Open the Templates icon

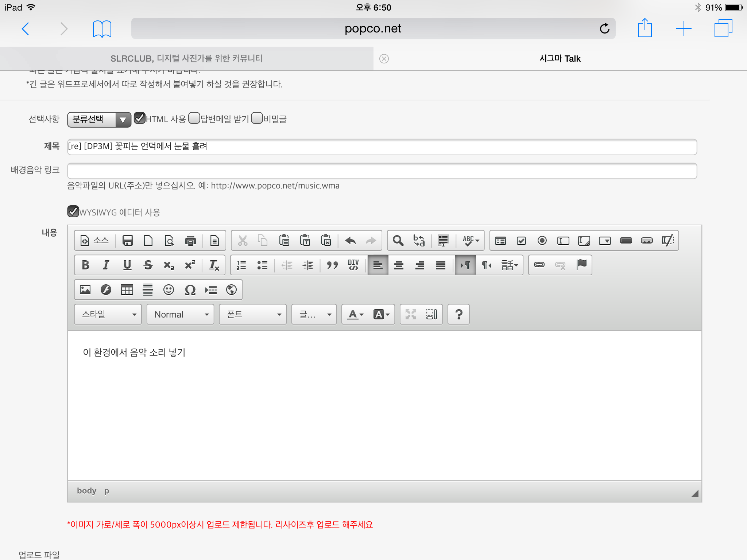(x=214, y=241)
